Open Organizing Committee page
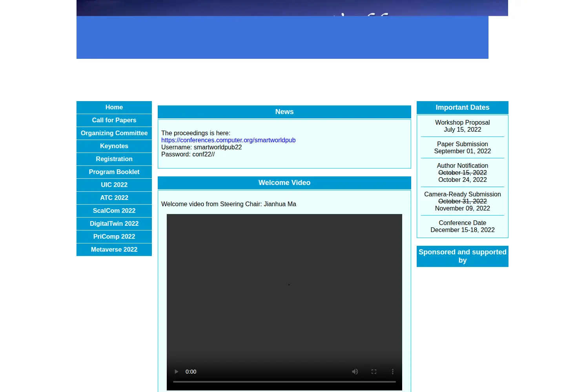This screenshot has height=392, width=565. pyautogui.click(x=114, y=133)
